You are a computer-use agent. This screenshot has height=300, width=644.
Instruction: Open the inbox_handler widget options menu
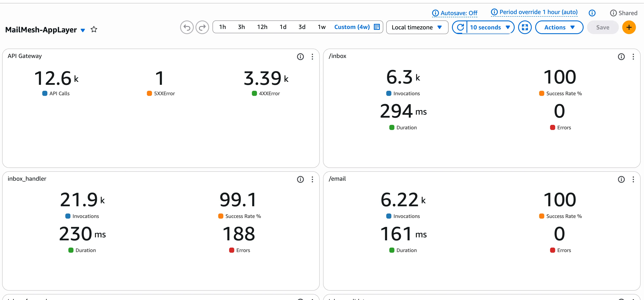coord(312,179)
